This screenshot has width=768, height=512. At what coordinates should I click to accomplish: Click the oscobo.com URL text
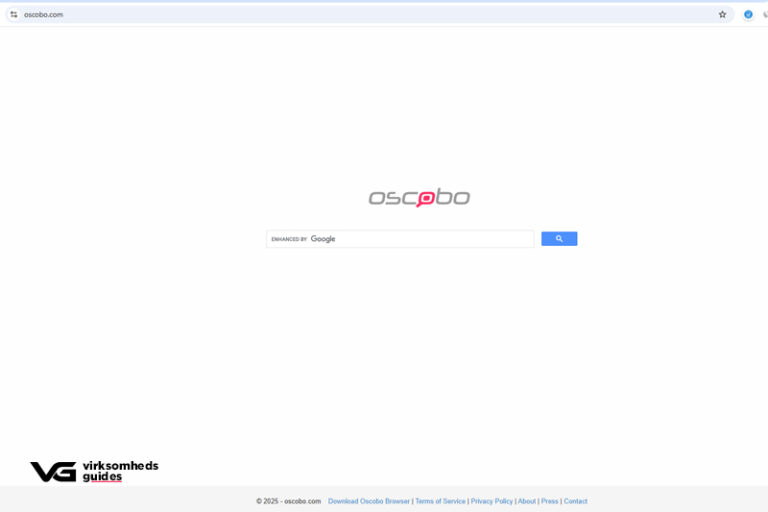[43, 14]
